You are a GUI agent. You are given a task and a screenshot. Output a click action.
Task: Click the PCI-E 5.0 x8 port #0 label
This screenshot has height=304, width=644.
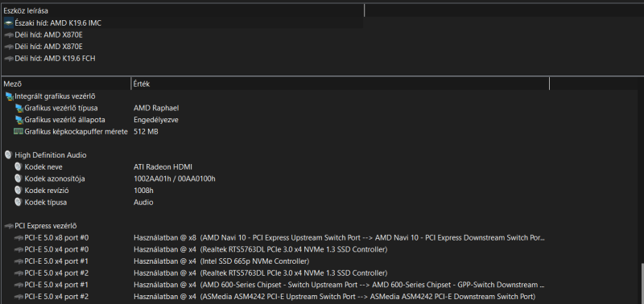pos(56,238)
